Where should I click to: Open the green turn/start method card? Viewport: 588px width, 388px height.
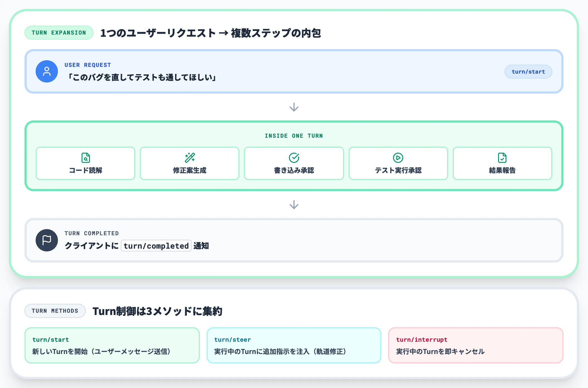pos(112,345)
